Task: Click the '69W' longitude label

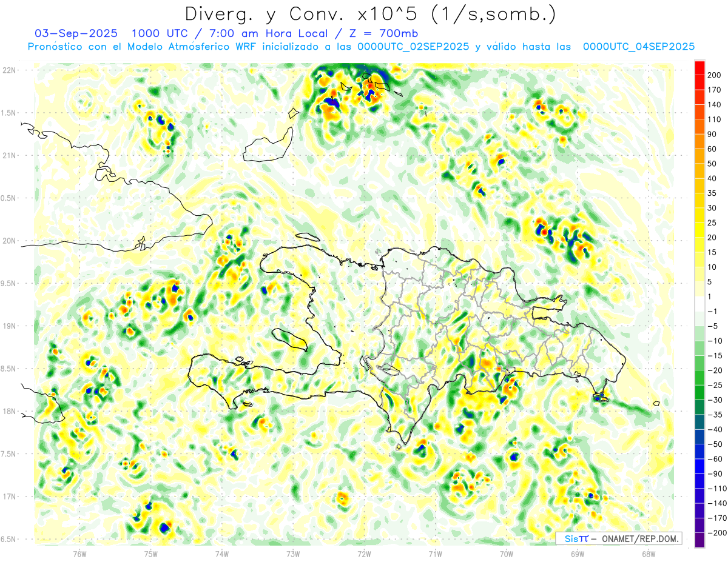Action: (578, 554)
